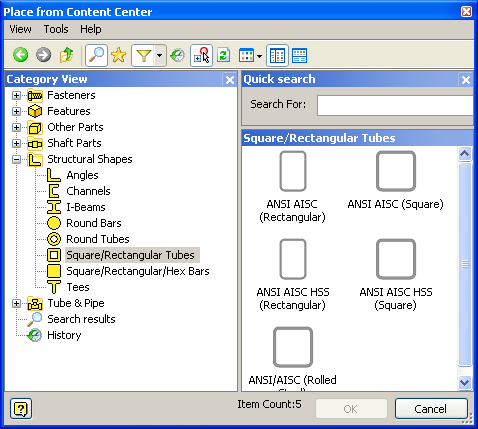Click the History tree icon
478x429 pixels.
click(35, 335)
